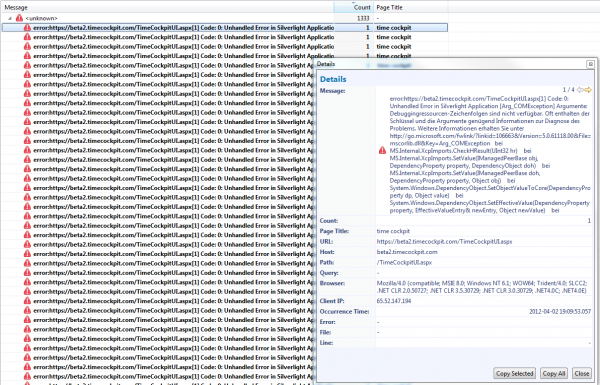Click the Copy All button
Image resolution: width=600 pixels, height=385 pixels.
click(x=554, y=373)
